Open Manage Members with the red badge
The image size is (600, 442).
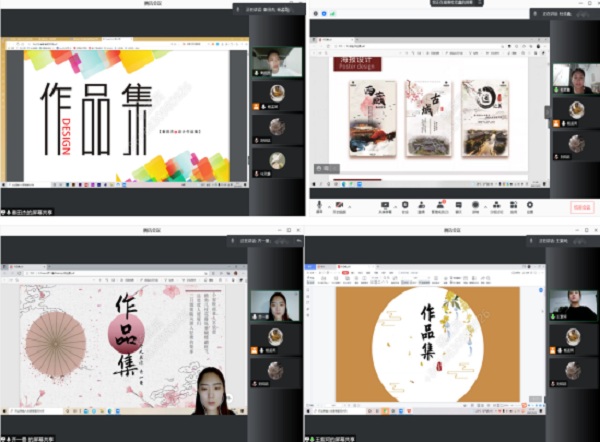point(440,207)
